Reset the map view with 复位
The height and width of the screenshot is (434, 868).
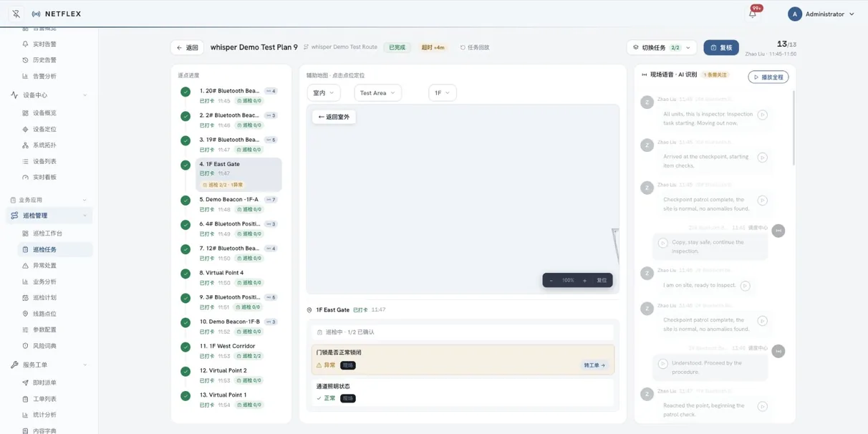602,280
